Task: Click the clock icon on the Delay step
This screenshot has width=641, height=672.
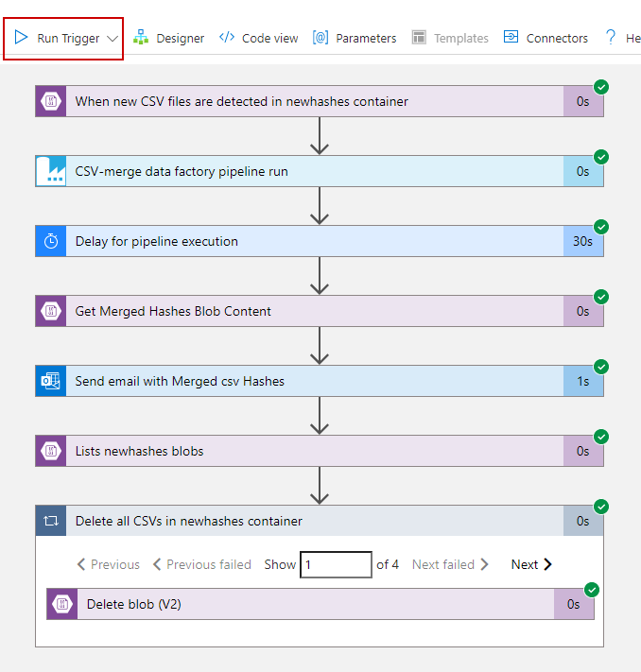Action: point(51,241)
